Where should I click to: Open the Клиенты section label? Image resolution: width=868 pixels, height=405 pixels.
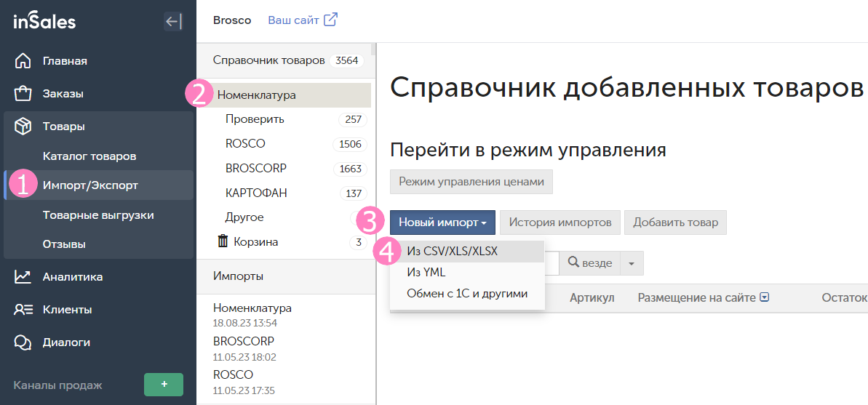tap(67, 310)
